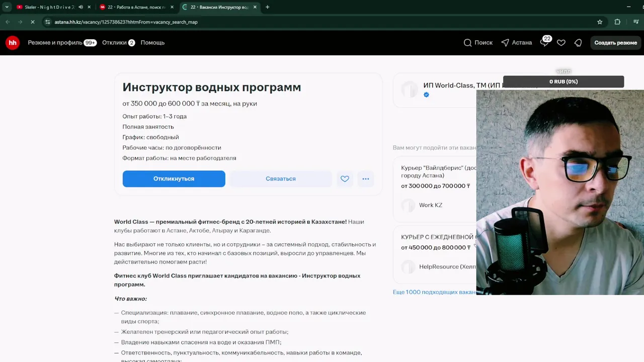644x362 pixels.
Task: Change city via Астана location icon
Action: 516,43
